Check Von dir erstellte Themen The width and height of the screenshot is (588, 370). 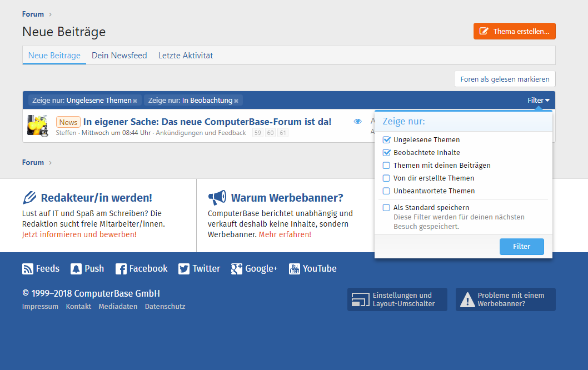(x=386, y=178)
